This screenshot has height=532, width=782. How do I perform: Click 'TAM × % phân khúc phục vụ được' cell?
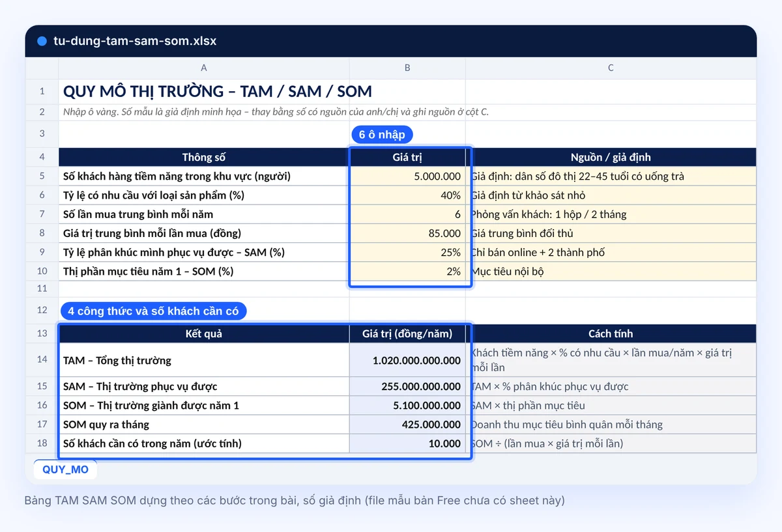point(611,386)
